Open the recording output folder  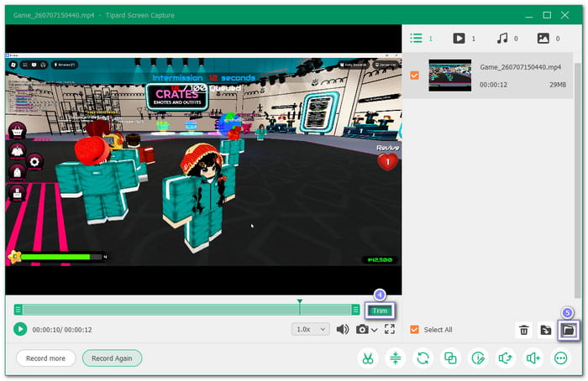click(x=568, y=330)
